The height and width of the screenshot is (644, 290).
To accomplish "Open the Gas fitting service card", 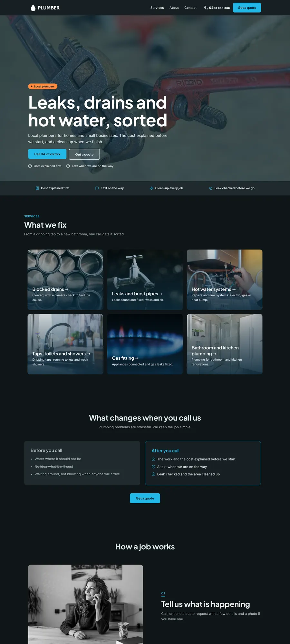I will (145, 344).
